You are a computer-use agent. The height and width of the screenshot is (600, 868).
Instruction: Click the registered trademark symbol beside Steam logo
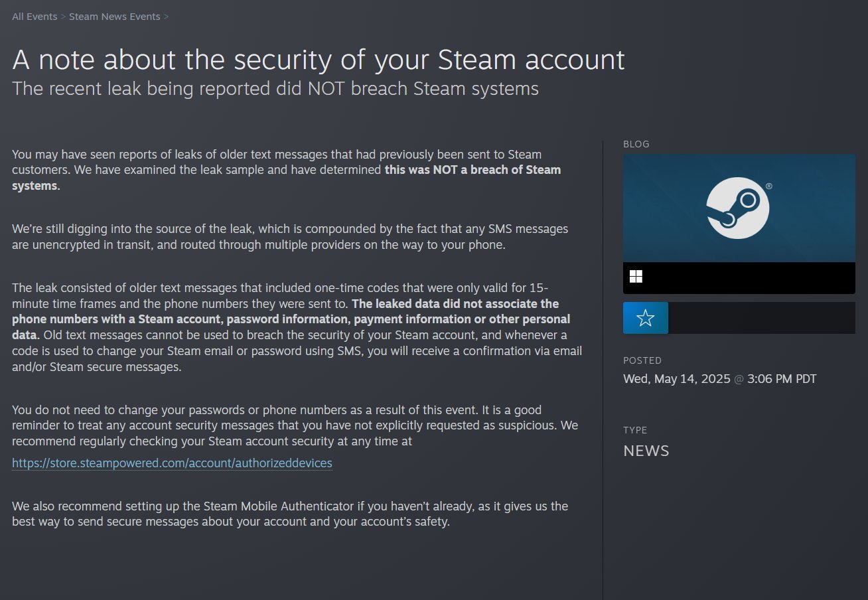(768, 187)
